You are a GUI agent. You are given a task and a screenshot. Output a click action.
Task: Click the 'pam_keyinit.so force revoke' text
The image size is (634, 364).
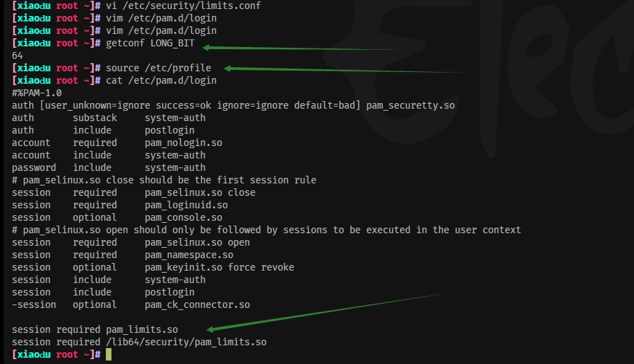tap(219, 267)
